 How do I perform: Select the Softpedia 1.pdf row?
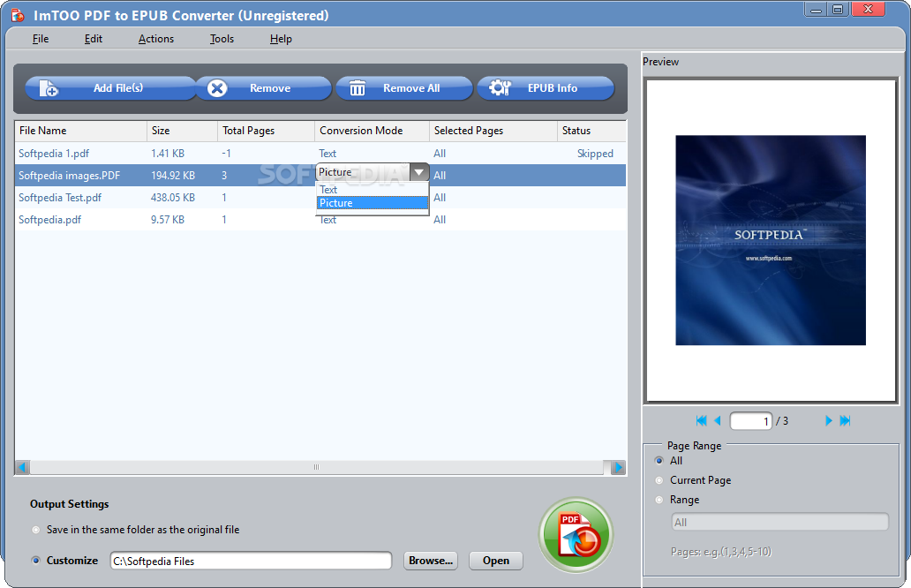[x=320, y=154]
